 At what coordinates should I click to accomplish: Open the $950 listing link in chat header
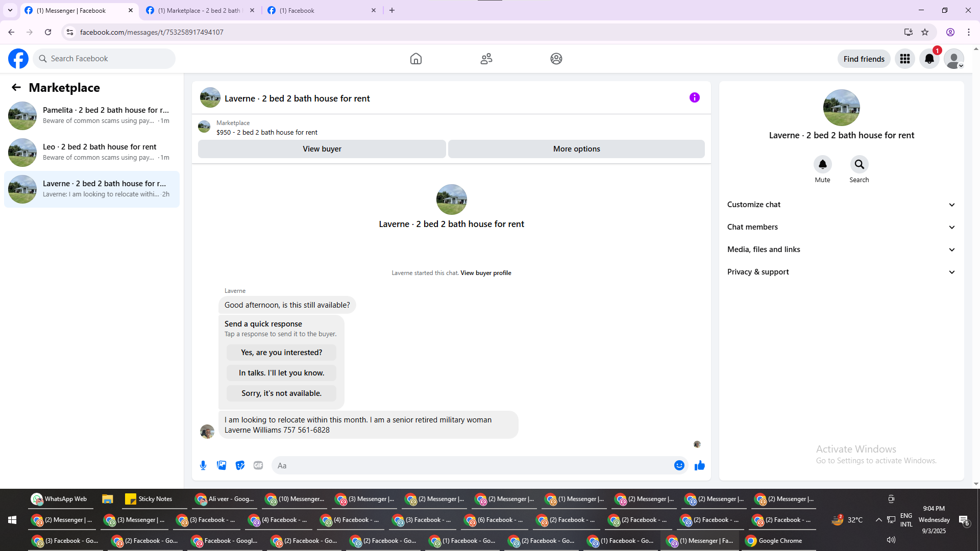tap(267, 133)
